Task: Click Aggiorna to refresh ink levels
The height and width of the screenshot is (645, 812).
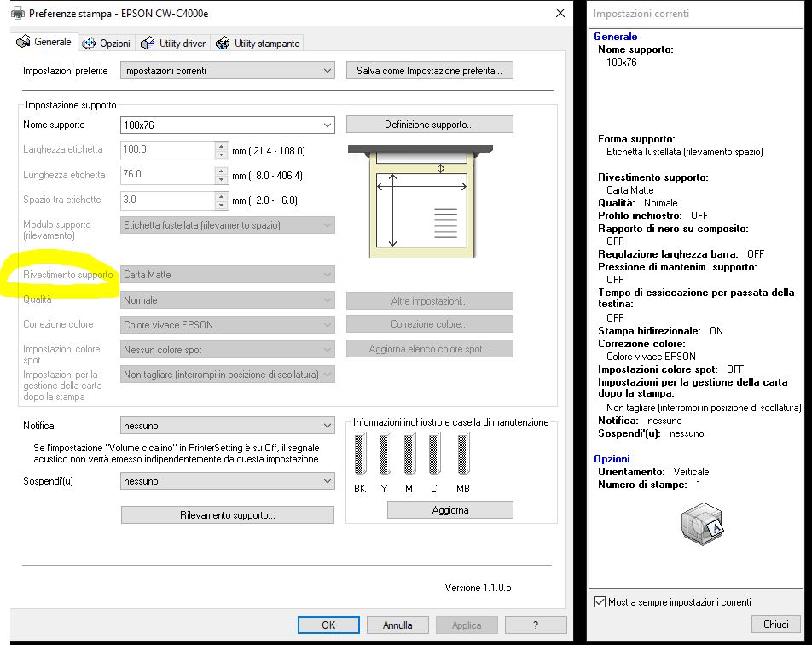Action: pyautogui.click(x=449, y=510)
